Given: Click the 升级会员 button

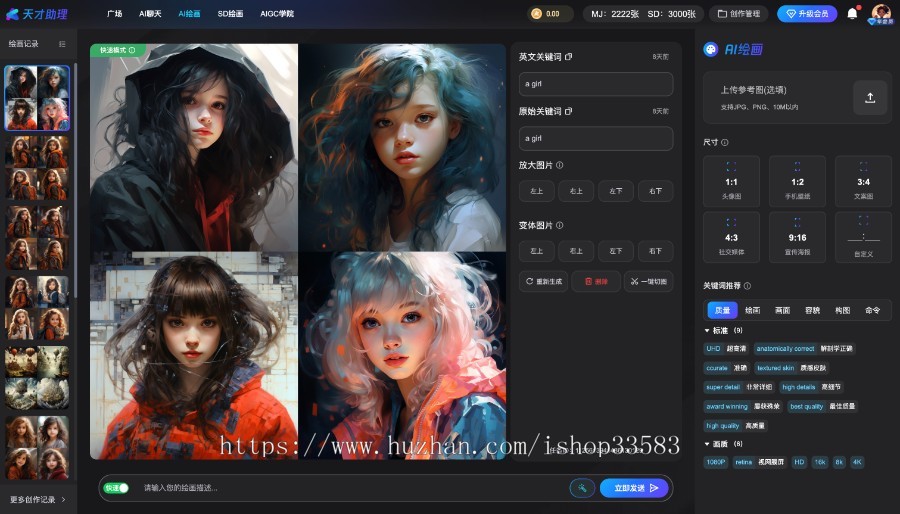Looking at the screenshot, I should (807, 14).
